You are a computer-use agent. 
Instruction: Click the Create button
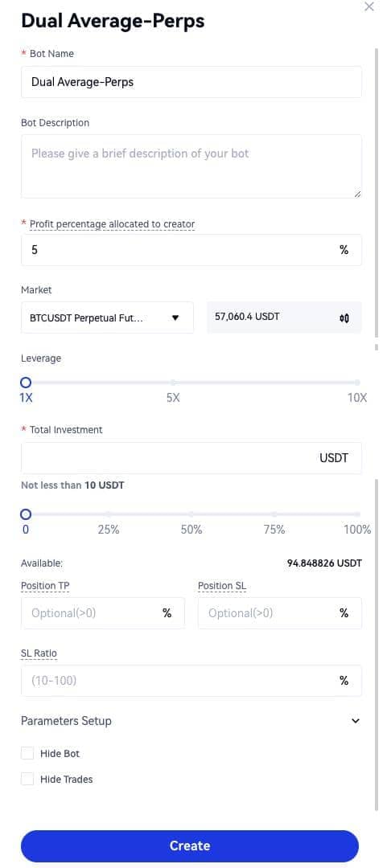[190, 845]
